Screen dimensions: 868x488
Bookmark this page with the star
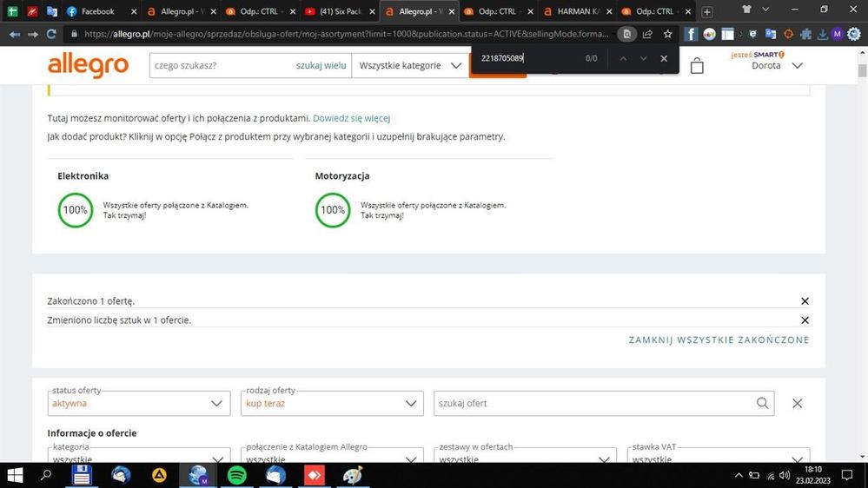(667, 35)
